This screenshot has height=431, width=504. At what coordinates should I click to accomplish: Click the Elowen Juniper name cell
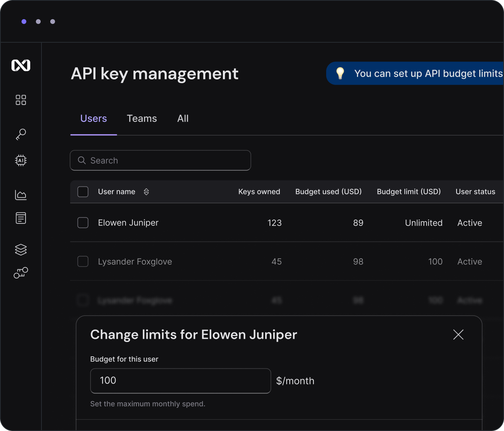coord(128,223)
